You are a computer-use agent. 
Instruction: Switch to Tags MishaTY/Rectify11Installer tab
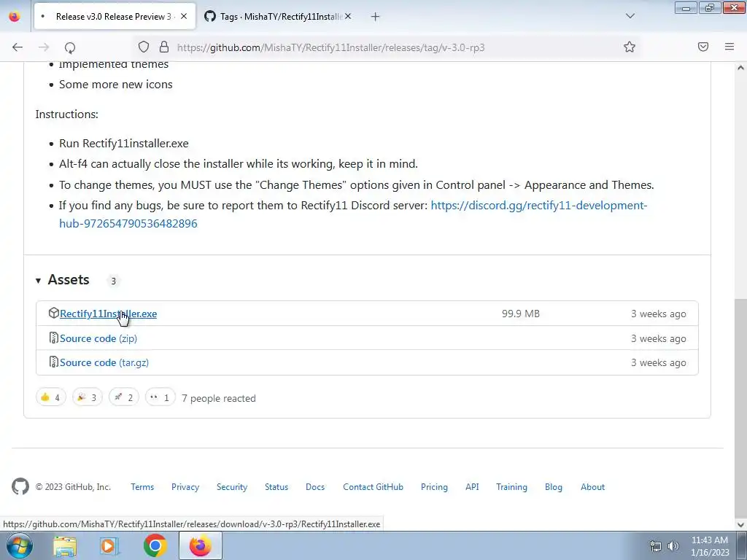(278, 16)
